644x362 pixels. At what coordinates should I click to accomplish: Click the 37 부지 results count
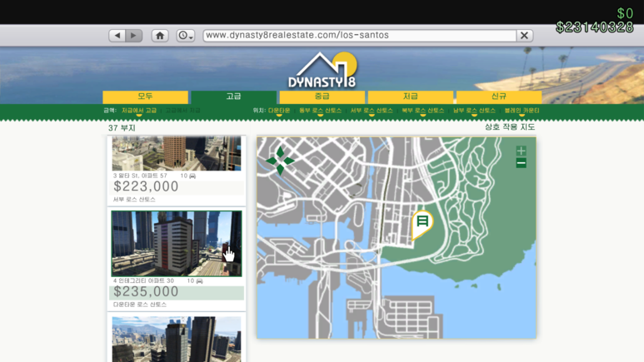coord(122,128)
